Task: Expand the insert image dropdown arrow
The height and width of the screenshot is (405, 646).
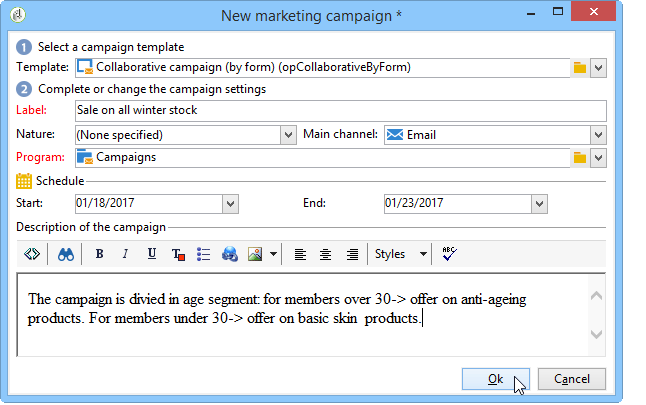Action: click(273, 254)
